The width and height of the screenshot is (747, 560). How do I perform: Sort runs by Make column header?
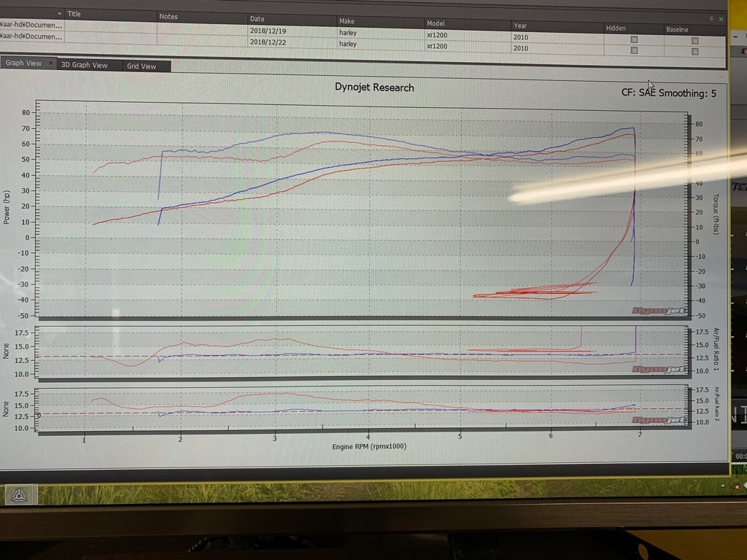coord(381,21)
